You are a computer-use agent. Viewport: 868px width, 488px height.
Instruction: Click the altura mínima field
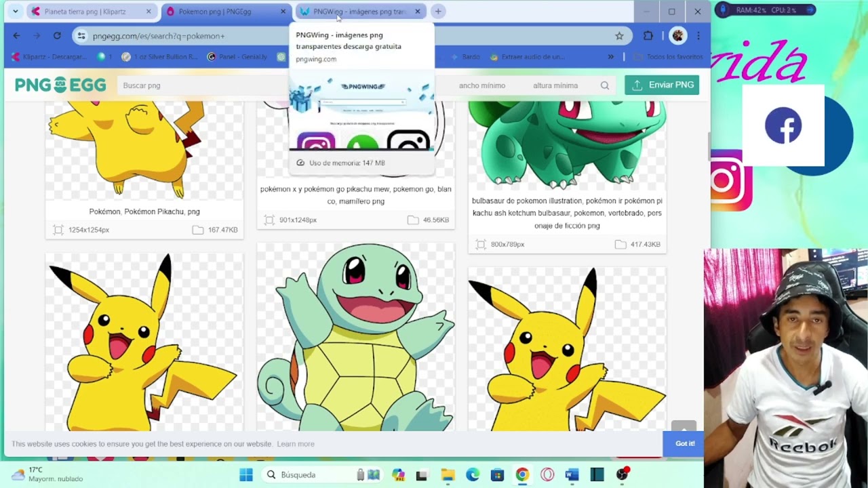pyautogui.click(x=555, y=85)
